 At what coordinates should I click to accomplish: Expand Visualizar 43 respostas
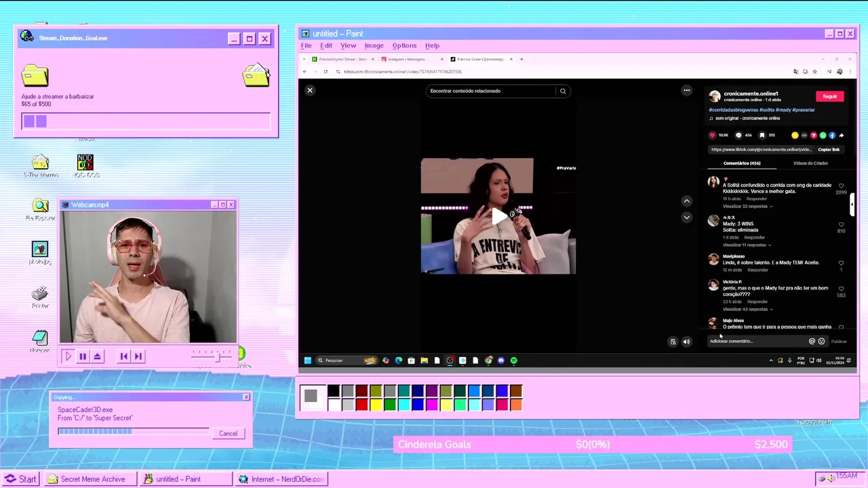tap(747, 309)
